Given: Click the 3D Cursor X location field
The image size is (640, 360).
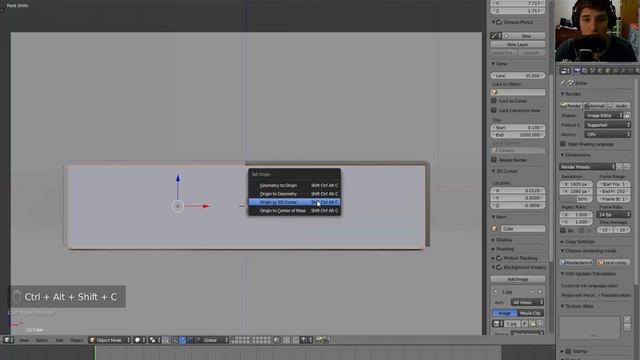Looking at the screenshot, I should coord(518,191).
